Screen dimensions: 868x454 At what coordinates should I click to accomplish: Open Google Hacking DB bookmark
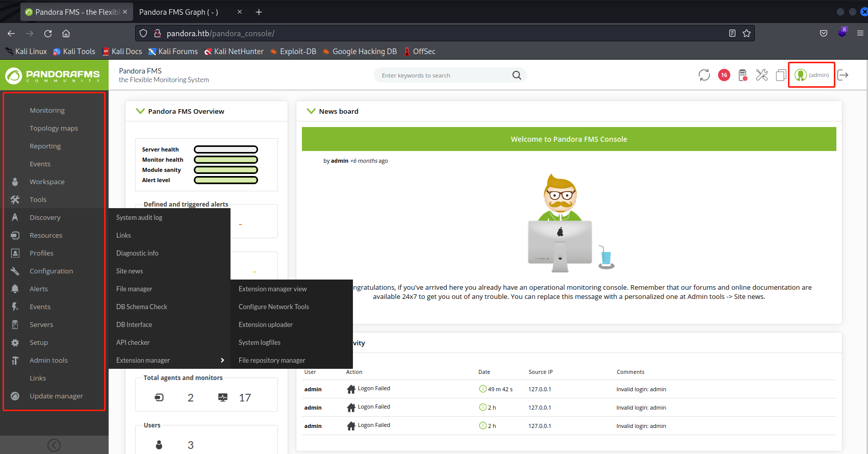tap(360, 52)
